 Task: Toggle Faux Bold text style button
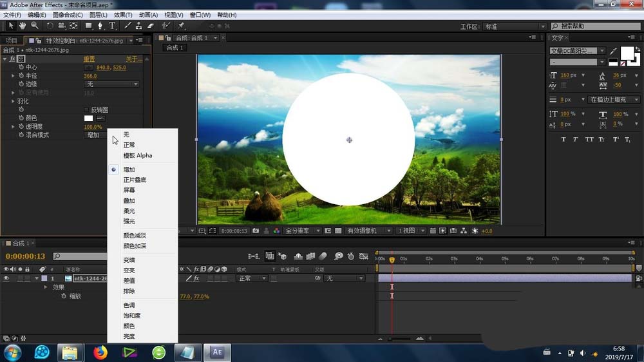pyautogui.click(x=563, y=140)
